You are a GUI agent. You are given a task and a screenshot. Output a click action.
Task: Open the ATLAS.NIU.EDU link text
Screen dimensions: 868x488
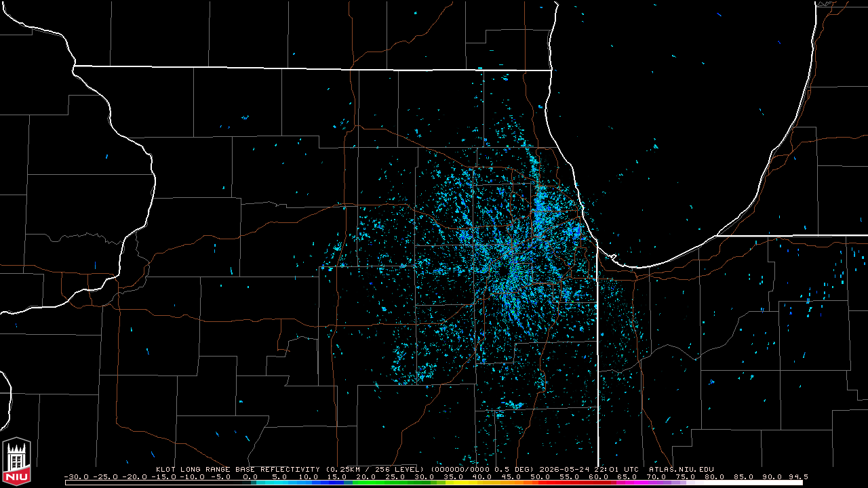click(681, 469)
